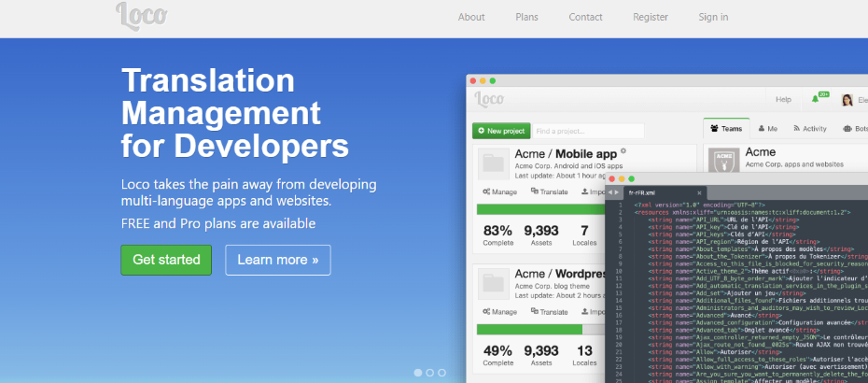This screenshot has height=383, width=868.
Task: Click the Wordpress project folder icon
Action: 493,284
